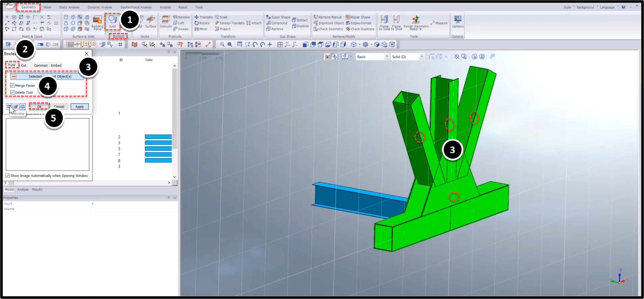Click the Compound sub shape tool

(x=277, y=23)
